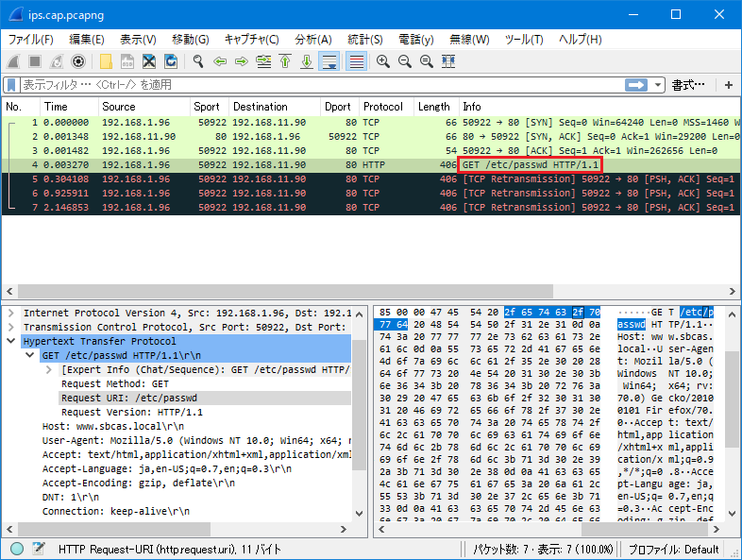Select packet 7 TCP Retransmission row
The width and height of the screenshot is (742, 560).
pyautogui.click(x=371, y=208)
